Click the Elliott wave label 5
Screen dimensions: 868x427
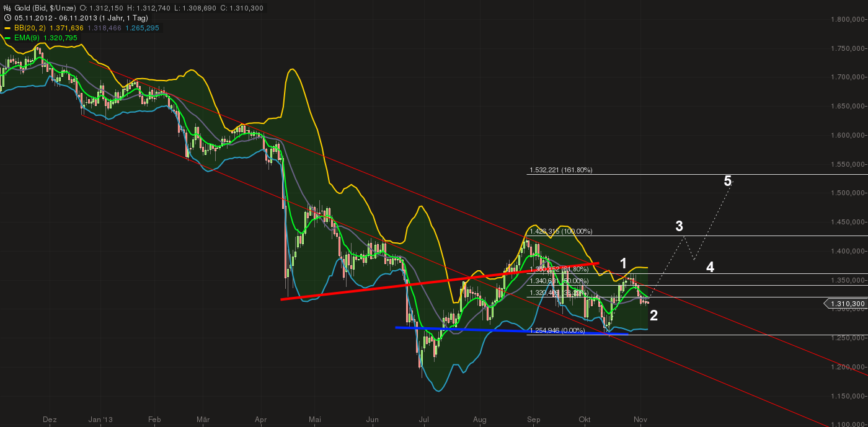(728, 182)
